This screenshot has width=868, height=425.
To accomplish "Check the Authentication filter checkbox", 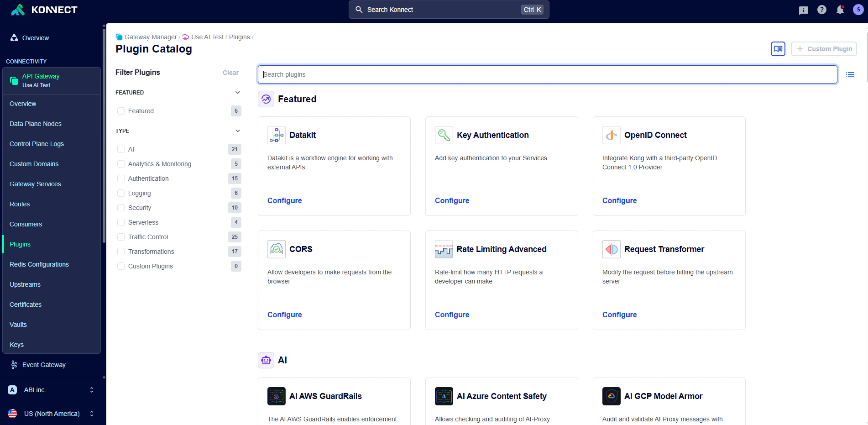I will pyautogui.click(x=121, y=178).
